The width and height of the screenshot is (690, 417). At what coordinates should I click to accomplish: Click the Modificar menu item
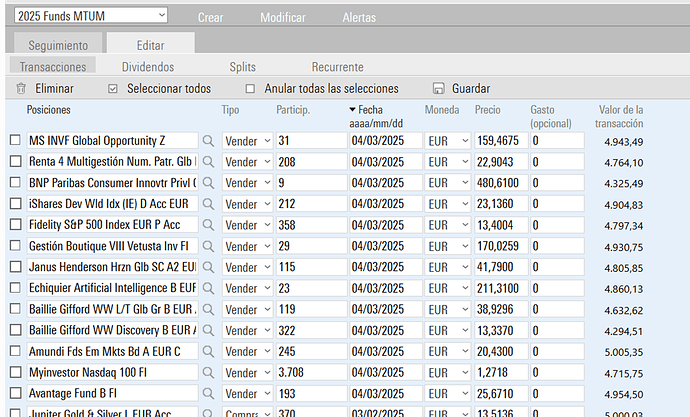[x=283, y=17]
